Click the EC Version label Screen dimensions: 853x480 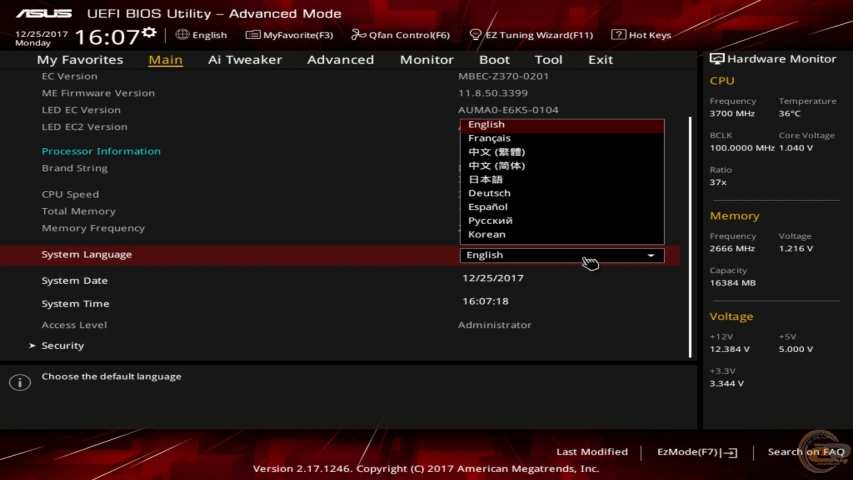tap(70, 76)
